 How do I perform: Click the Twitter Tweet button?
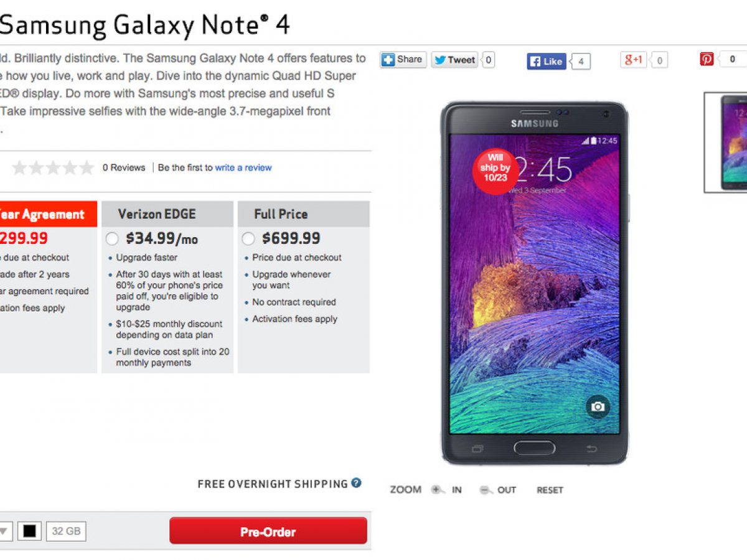455,60
